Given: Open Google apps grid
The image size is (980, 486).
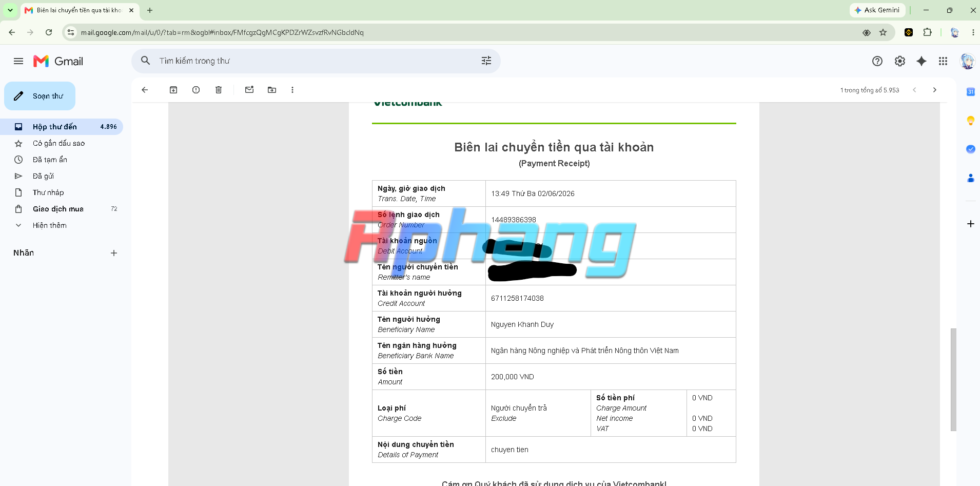Looking at the screenshot, I should pyautogui.click(x=943, y=61).
